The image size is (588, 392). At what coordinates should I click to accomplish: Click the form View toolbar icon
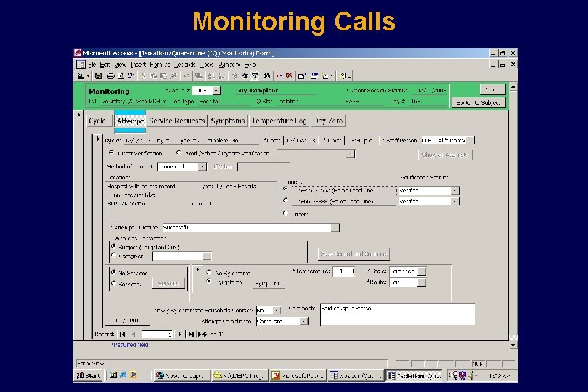click(81, 76)
